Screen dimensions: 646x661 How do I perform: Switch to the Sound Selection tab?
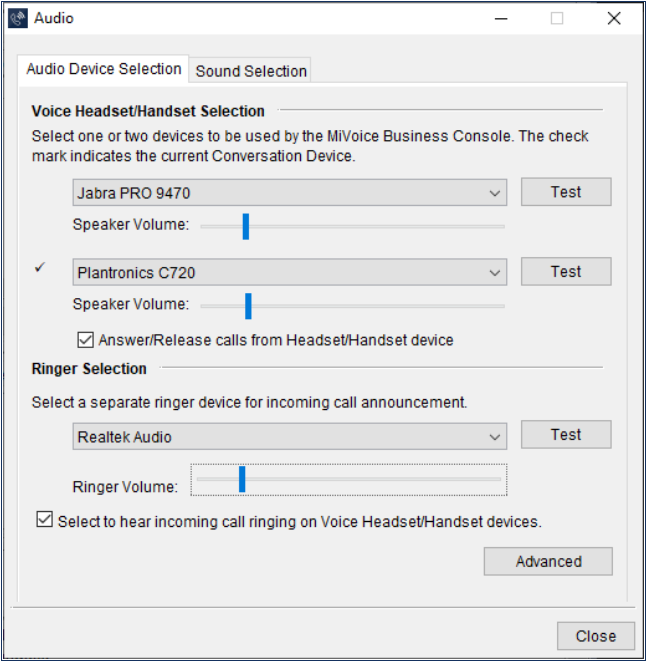pyautogui.click(x=250, y=71)
